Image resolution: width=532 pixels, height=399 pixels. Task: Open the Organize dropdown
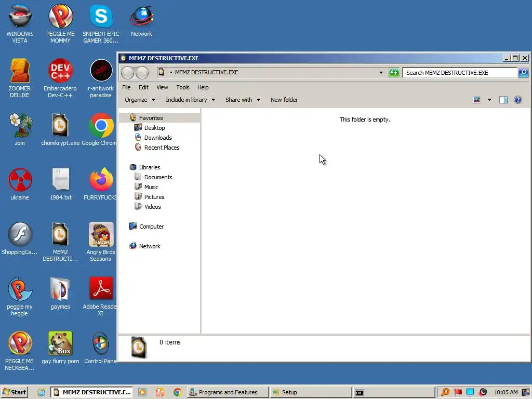[140, 100]
